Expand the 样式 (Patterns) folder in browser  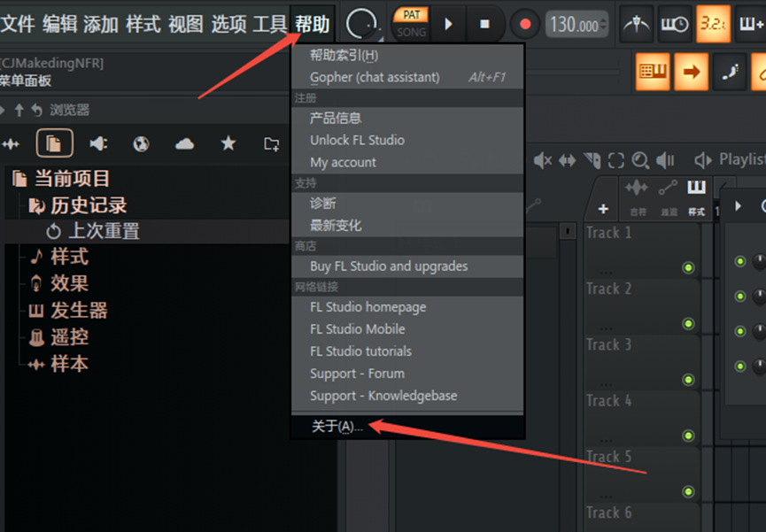coord(69,258)
